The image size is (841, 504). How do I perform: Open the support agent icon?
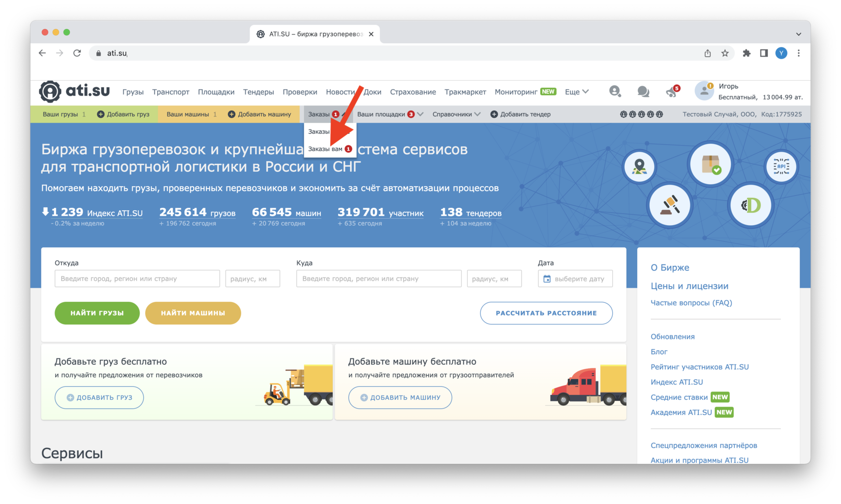615,91
